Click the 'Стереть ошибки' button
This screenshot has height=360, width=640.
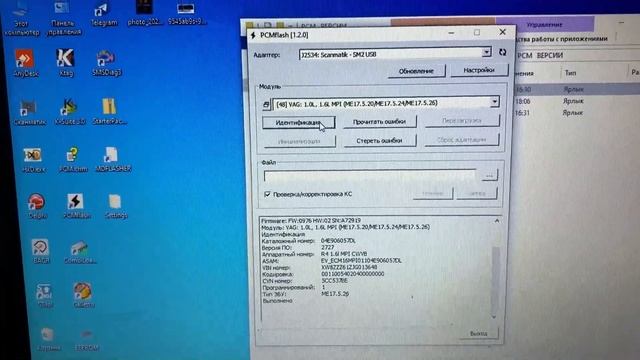point(380,140)
